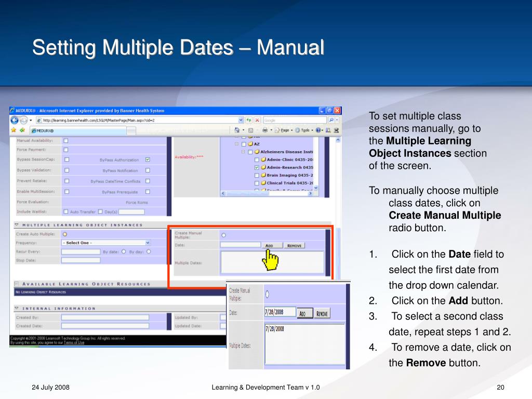Click the blue Help icon in toolbar
The image size is (532, 399).
[318, 130]
